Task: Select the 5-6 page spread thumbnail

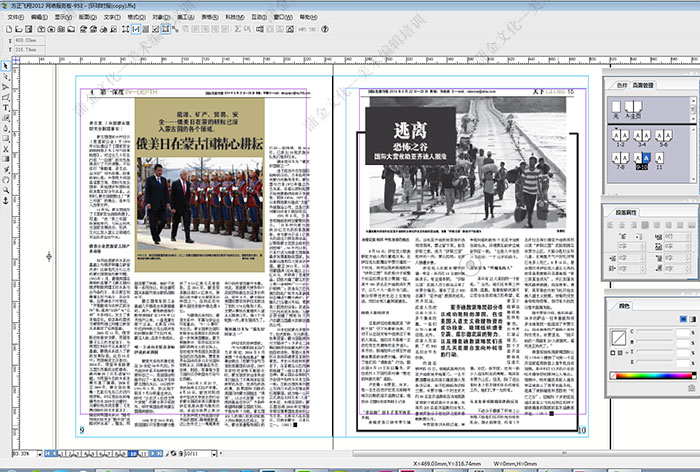Action: pos(663,138)
